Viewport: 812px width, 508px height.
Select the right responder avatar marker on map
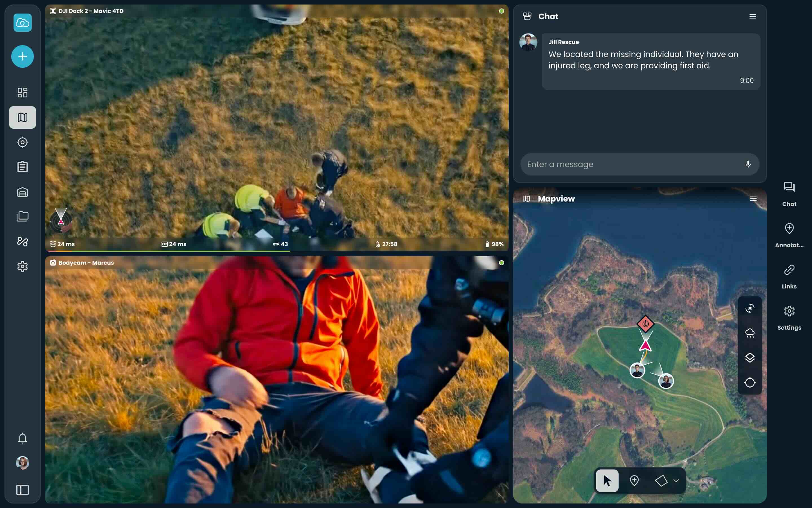[666, 381]
